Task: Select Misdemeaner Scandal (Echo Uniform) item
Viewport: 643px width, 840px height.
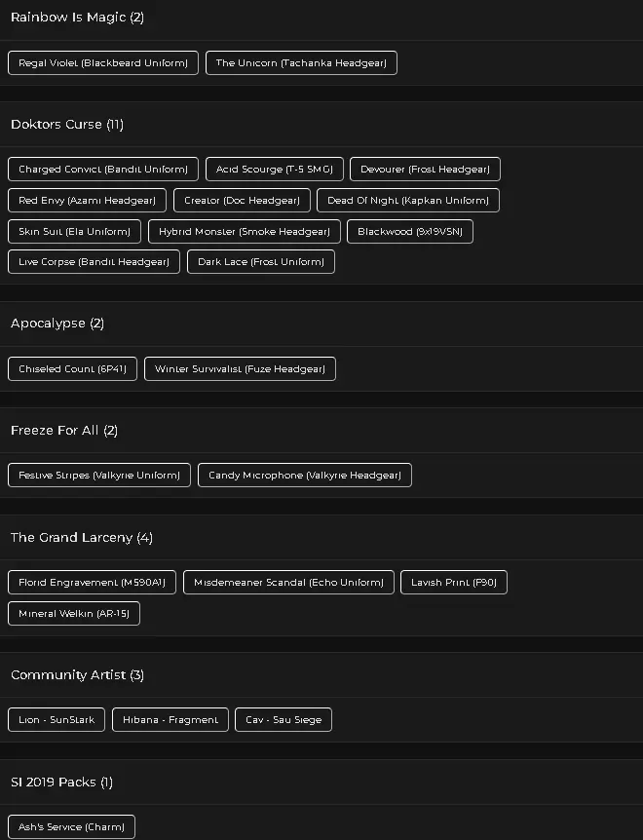Action: coord(288,583)
